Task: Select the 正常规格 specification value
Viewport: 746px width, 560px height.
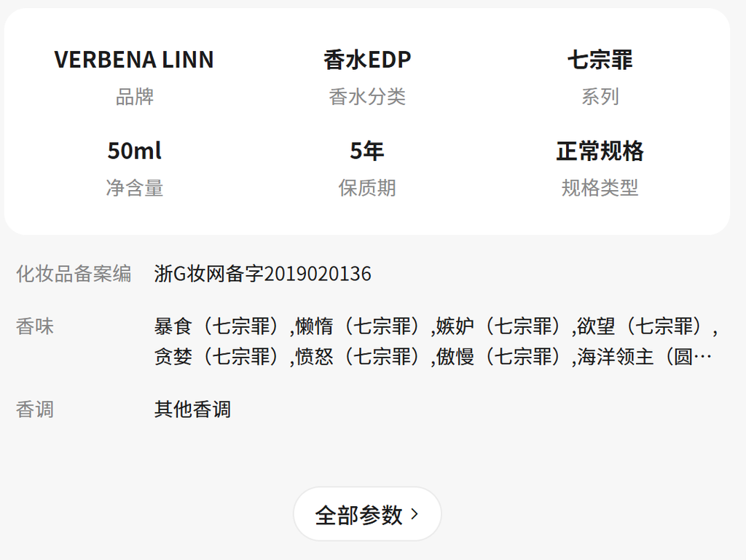Action: (x=600, y=151)
